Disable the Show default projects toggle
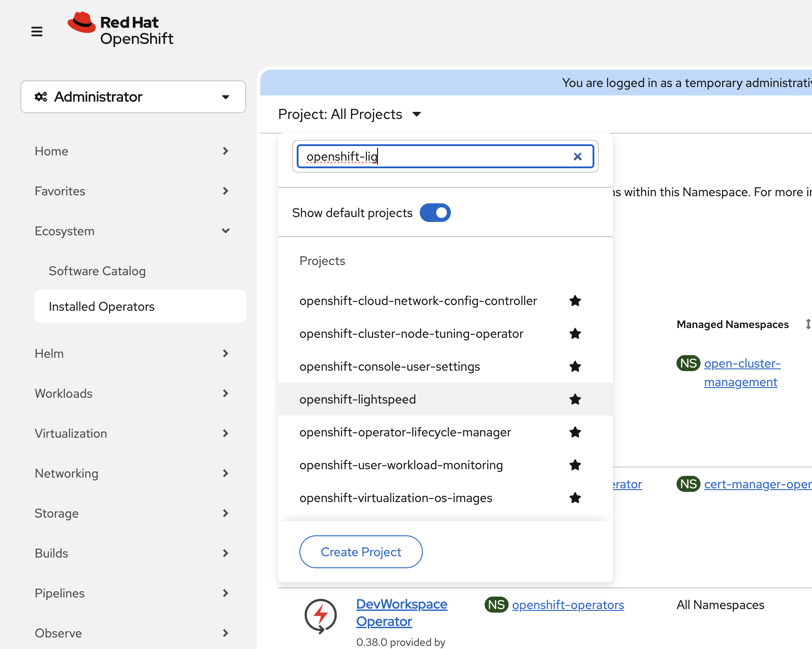This screenshot has height=649, width=812. (435, 213)
